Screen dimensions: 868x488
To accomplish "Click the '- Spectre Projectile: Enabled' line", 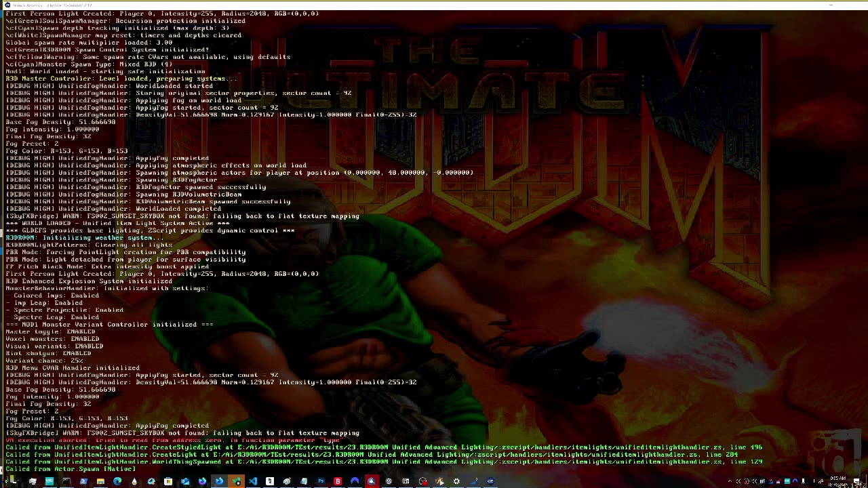I will [x=64, y=310].
